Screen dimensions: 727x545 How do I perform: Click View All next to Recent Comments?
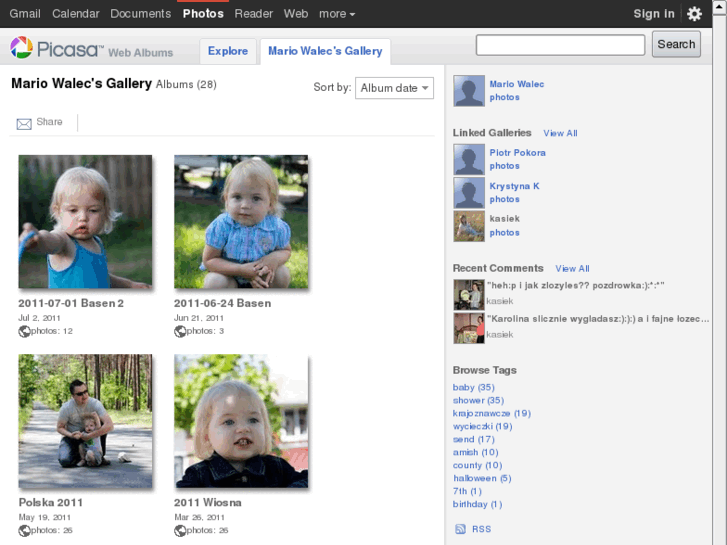[x=572, y=269]
